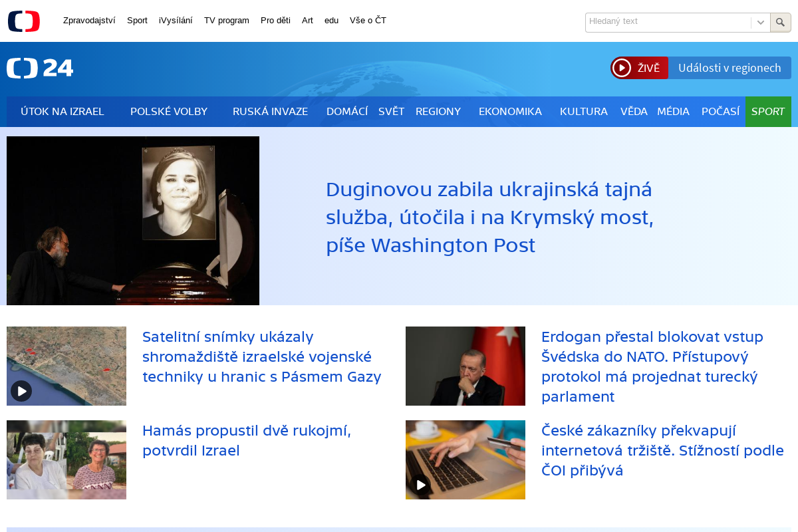Expand the search options dropdown arrow
Viewport: 798px width, 532px height.
coord(761,23)
